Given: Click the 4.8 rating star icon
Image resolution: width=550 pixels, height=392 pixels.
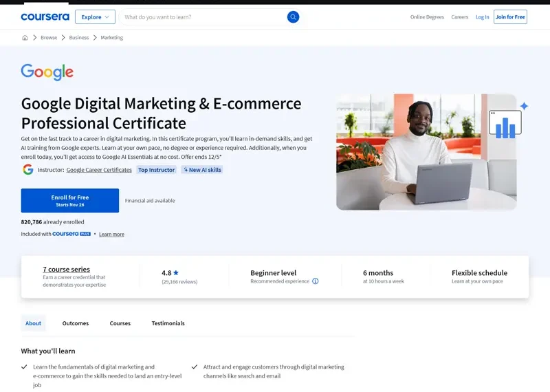Looking at the screenshot, I should pyautogui.click(x=176, y=272).
